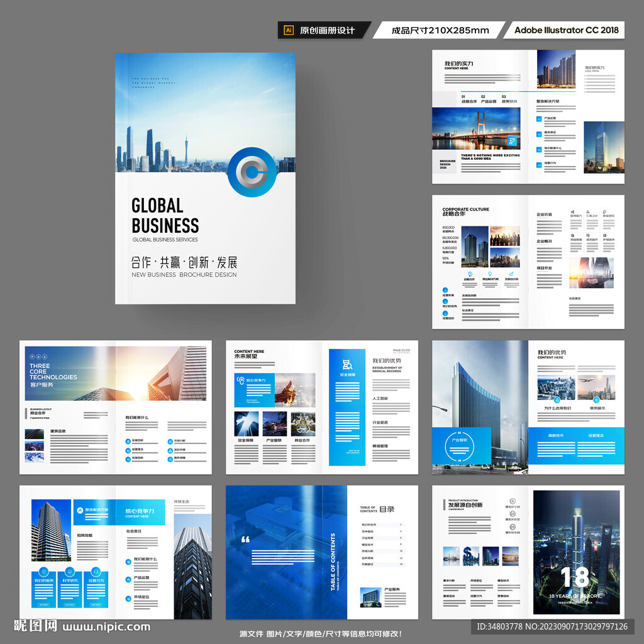Click vertical TABLE OF CONTENTS text
The height and width of the screenshot is (644, 644).
(x=333, y=562)
